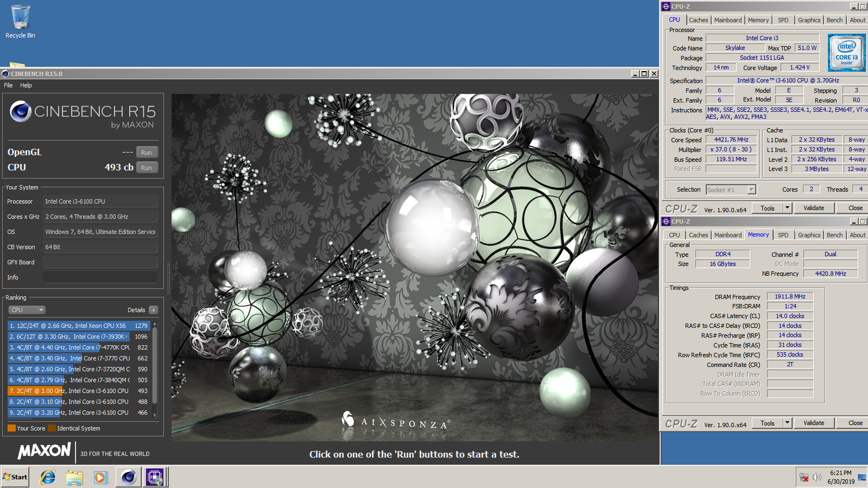
Task: Switch to CPU-Z taskbar icon
Action: (x=155, y=477)
